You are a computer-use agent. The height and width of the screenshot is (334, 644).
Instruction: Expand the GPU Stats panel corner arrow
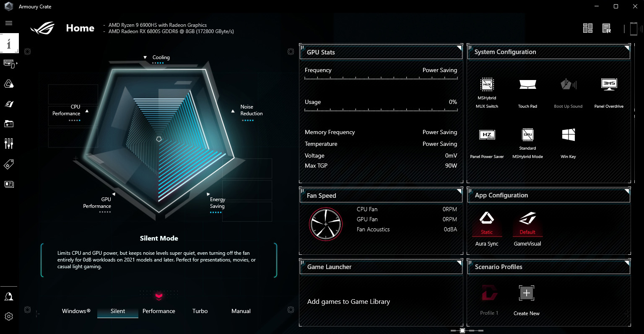point(459,48)
